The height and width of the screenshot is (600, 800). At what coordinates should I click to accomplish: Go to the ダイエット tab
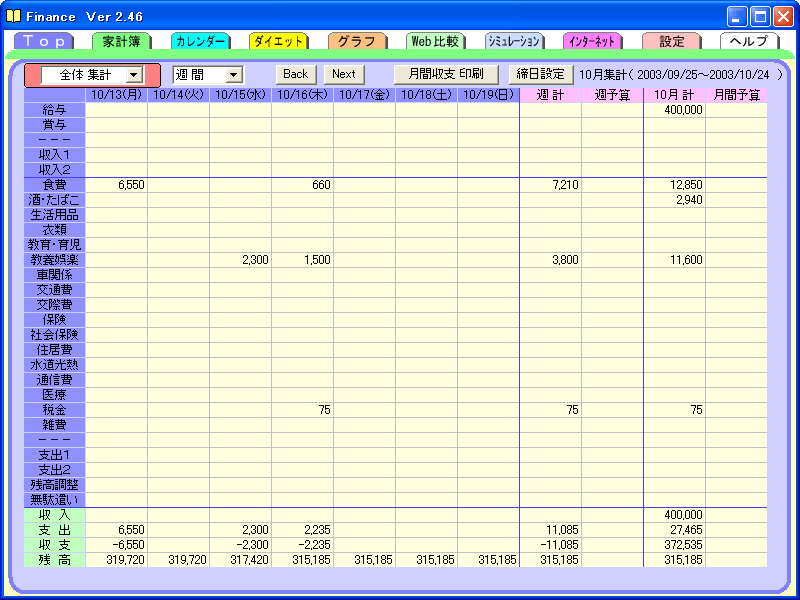[279, 41]
